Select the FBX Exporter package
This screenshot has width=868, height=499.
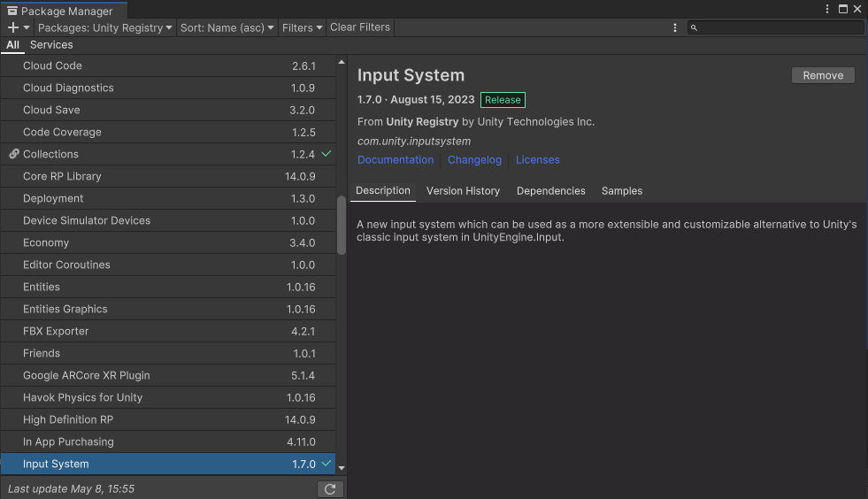(x=168, y=332)
